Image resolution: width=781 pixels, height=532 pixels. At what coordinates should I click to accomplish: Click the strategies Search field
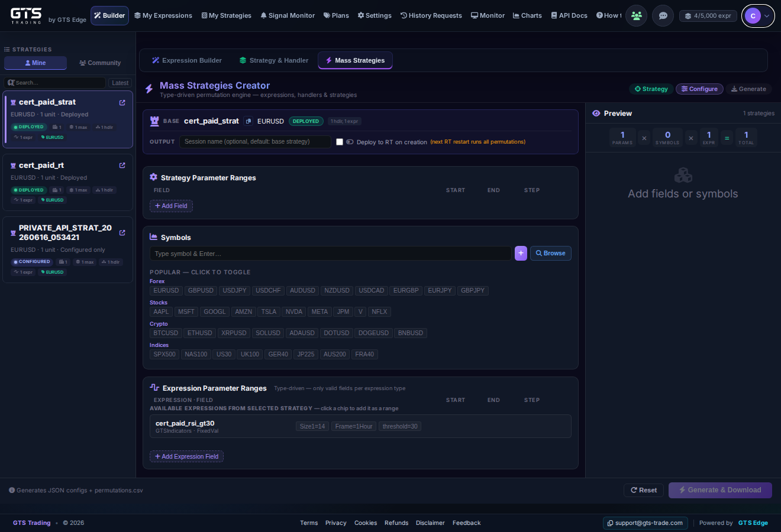coord(55,83)
